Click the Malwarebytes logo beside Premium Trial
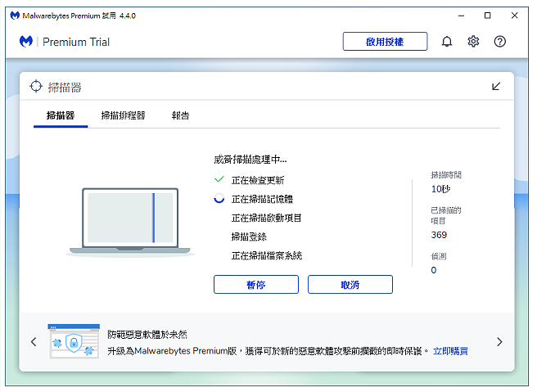 [26, 42]
